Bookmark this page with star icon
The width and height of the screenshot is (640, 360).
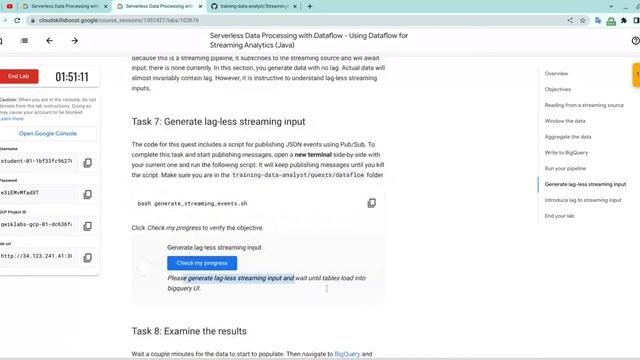pyautogui.click(x=582, y=20)
